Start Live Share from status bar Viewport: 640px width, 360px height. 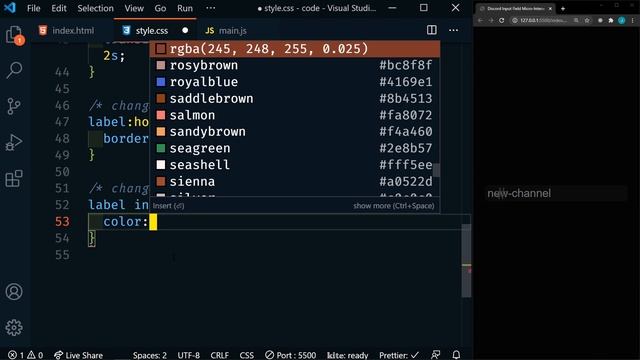pos(78,355)
